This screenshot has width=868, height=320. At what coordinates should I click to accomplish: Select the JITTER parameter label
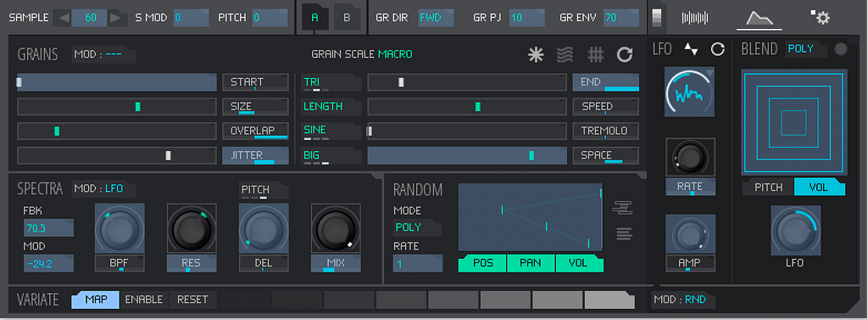pyautogui.click(x=255, y=156)
